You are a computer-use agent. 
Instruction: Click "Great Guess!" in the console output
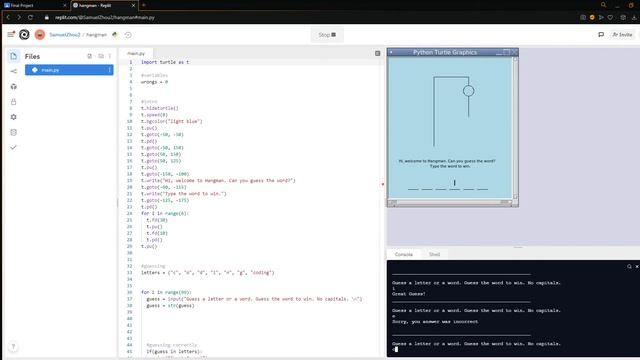(409, 293)
